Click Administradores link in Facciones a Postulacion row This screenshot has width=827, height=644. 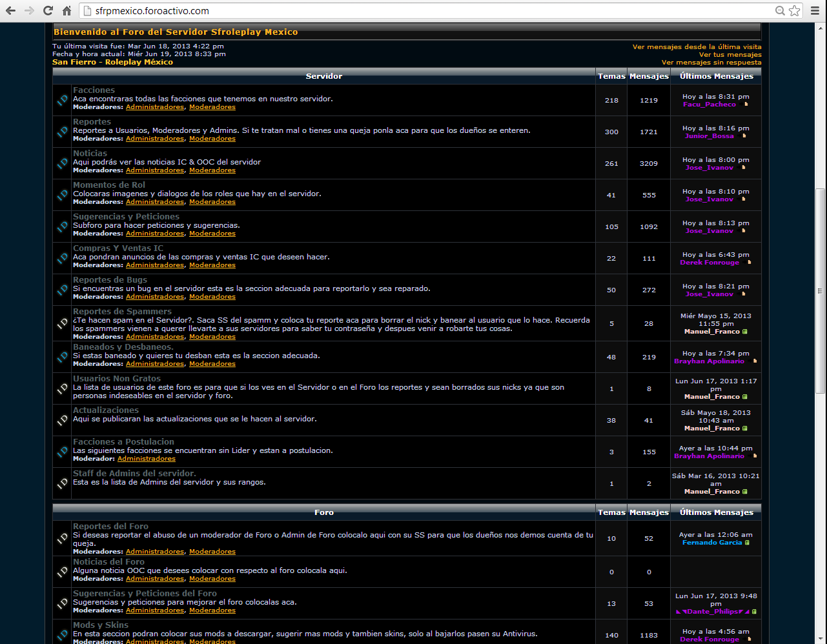tap(147, 459)
